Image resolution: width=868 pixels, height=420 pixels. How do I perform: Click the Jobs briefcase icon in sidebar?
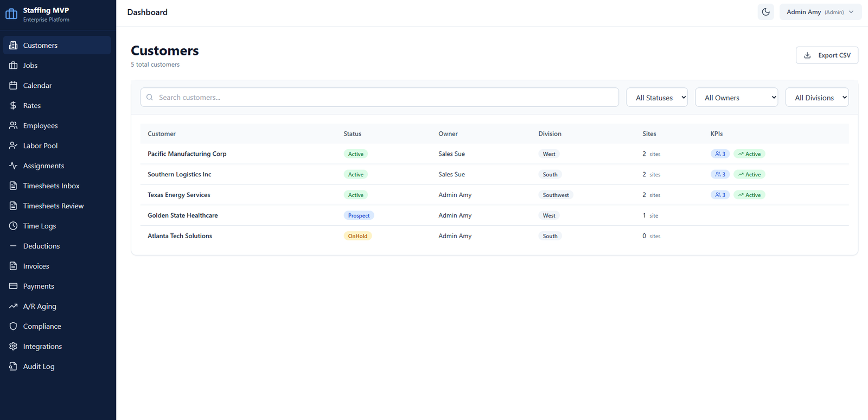(x=14, y=65)
